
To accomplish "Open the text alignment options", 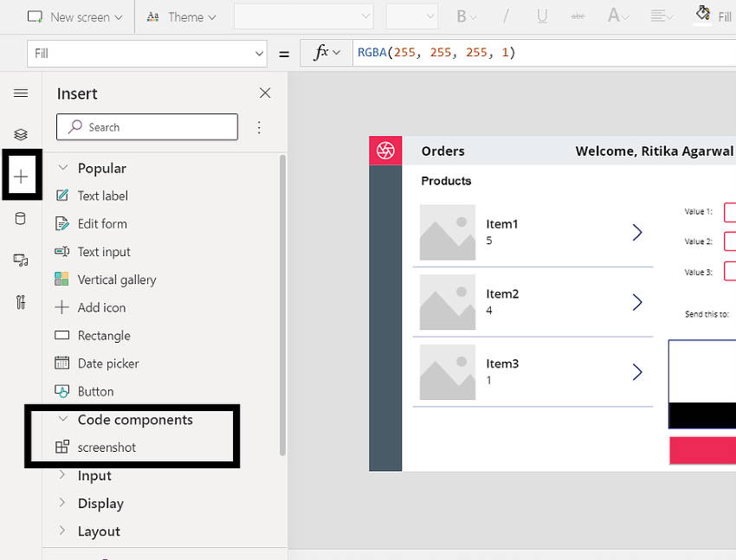I will click(662, 17).
